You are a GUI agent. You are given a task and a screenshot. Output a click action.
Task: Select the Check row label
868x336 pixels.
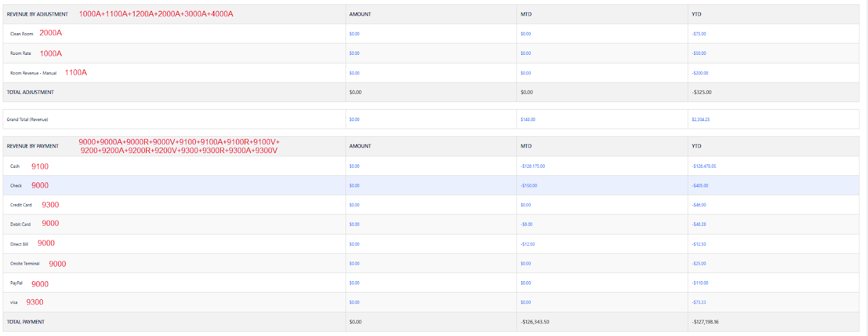pyautogui.click(x=16, y=186)
